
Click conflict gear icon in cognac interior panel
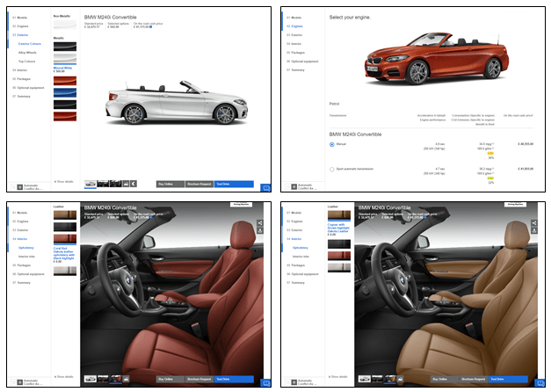coord(294,382)
